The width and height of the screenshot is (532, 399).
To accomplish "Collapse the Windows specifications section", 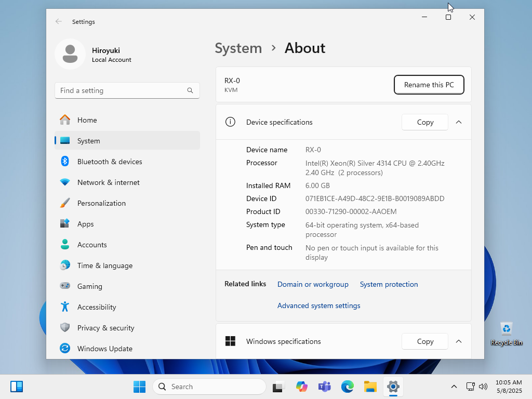I will tap(459, 341).
